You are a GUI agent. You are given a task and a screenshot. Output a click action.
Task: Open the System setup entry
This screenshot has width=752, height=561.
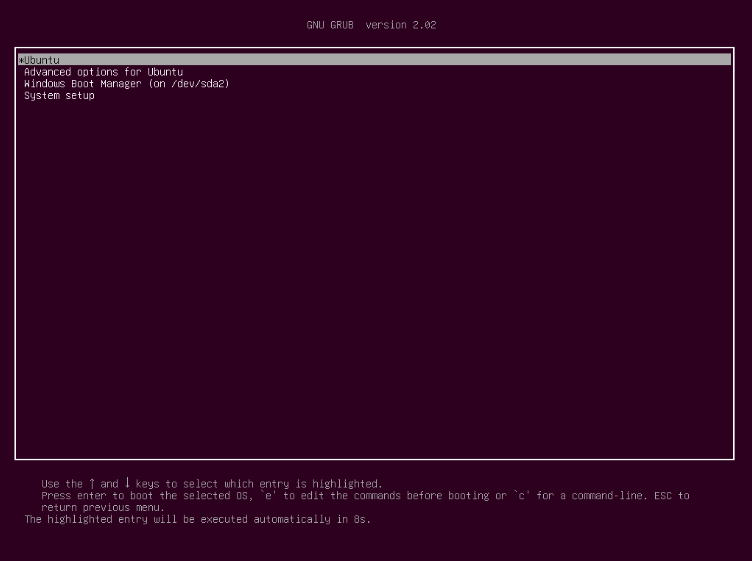[x=59, y=95]
